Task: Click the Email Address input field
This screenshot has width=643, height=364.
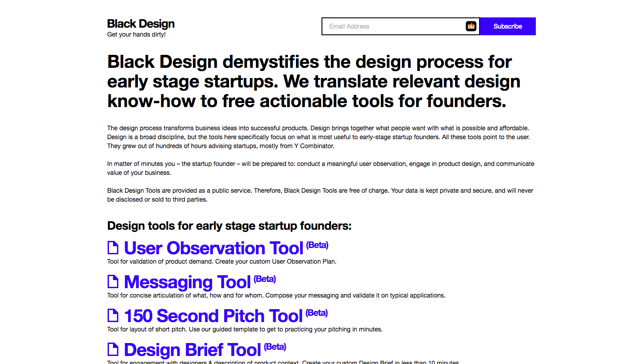Action: click(393, 26)
